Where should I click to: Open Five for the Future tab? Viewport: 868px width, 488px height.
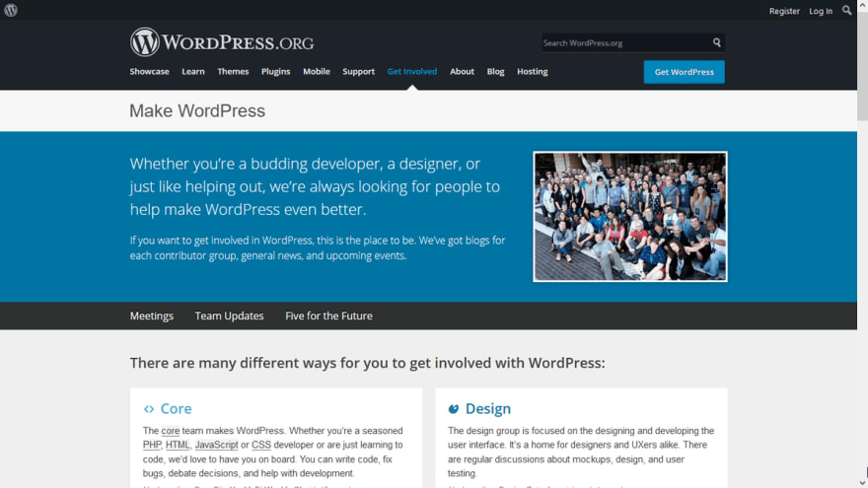[328, 315]
